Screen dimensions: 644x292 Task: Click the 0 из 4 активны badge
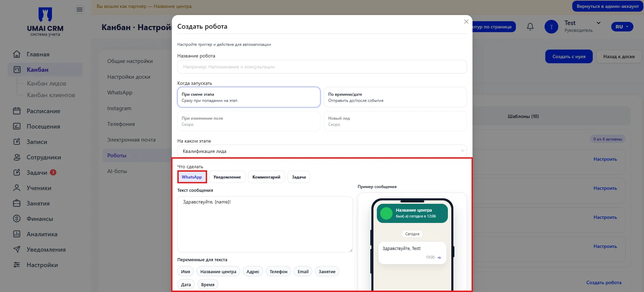pos(607,139)
